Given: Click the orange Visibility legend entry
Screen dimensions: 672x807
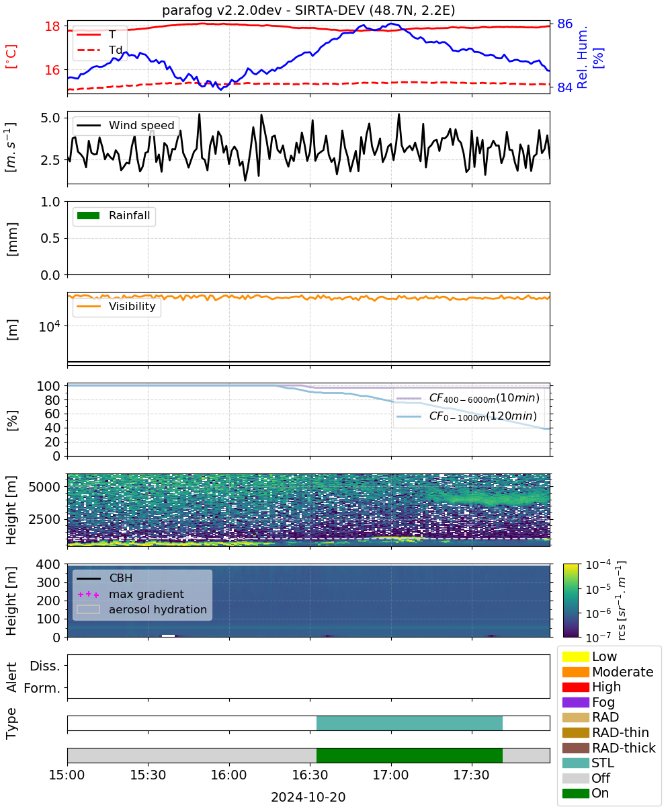Looking at the screenshot, I should pos(118,307).
